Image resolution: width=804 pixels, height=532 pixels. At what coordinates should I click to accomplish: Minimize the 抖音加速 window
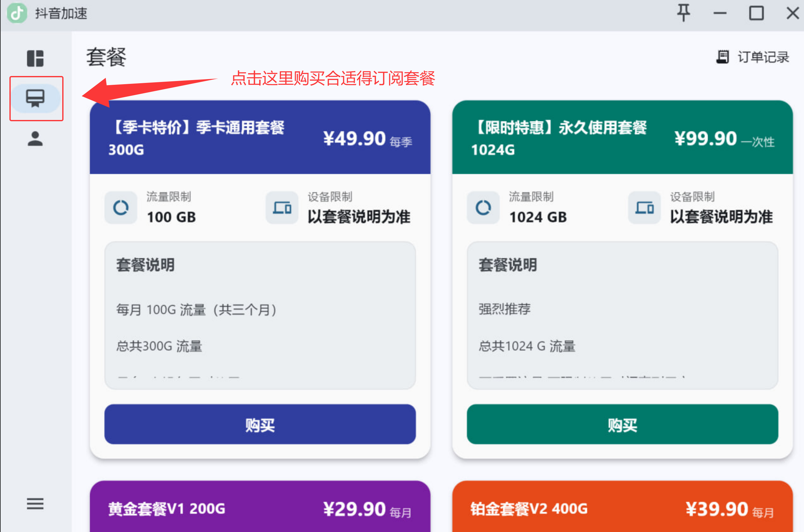[x=720, y=13]
